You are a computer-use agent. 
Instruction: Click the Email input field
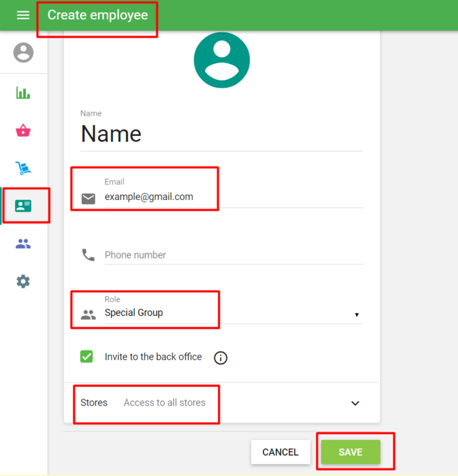232,197
